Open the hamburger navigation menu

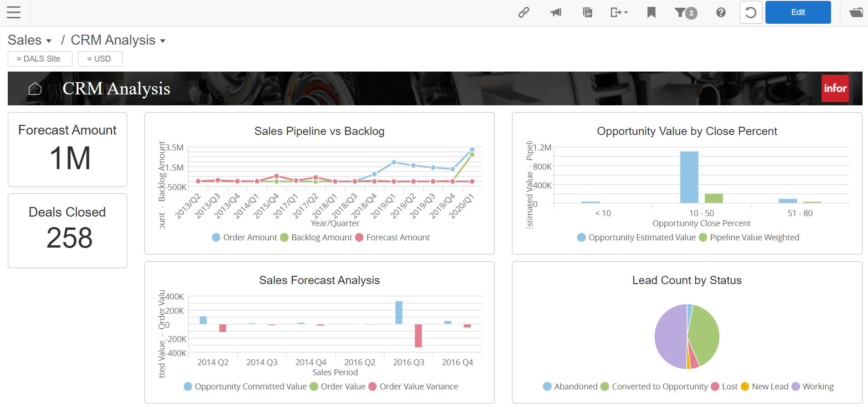[14, 12]
